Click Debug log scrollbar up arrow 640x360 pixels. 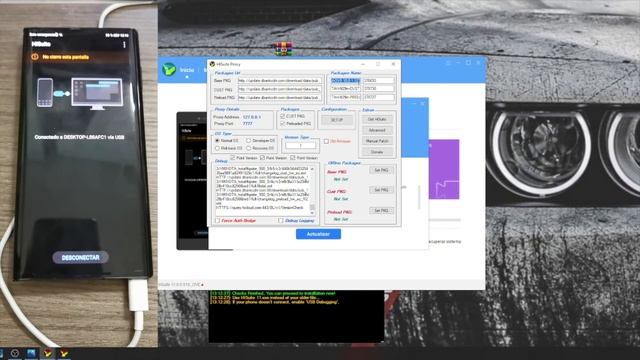[x=312, y=168]
